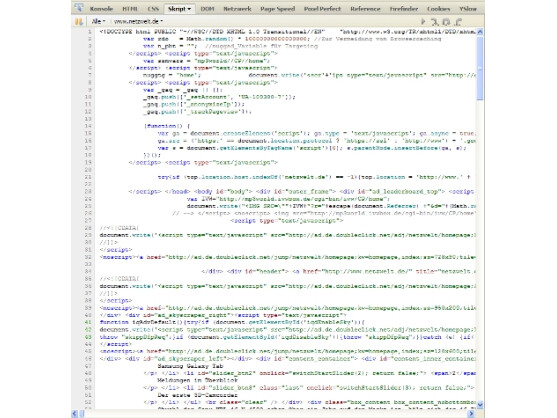Click the Continue (play) debugger icon
The width and height of the screenshot is (557, 418).
pos(423,22)
